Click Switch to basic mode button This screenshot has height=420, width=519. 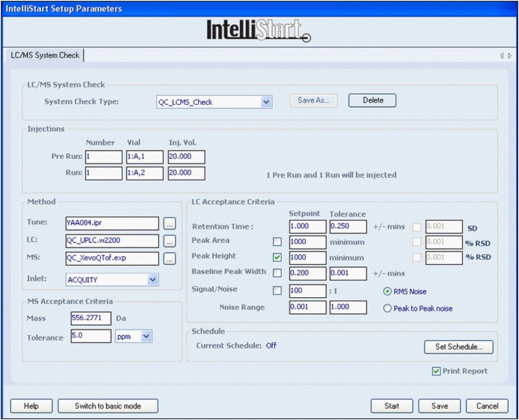pos(108,406)
